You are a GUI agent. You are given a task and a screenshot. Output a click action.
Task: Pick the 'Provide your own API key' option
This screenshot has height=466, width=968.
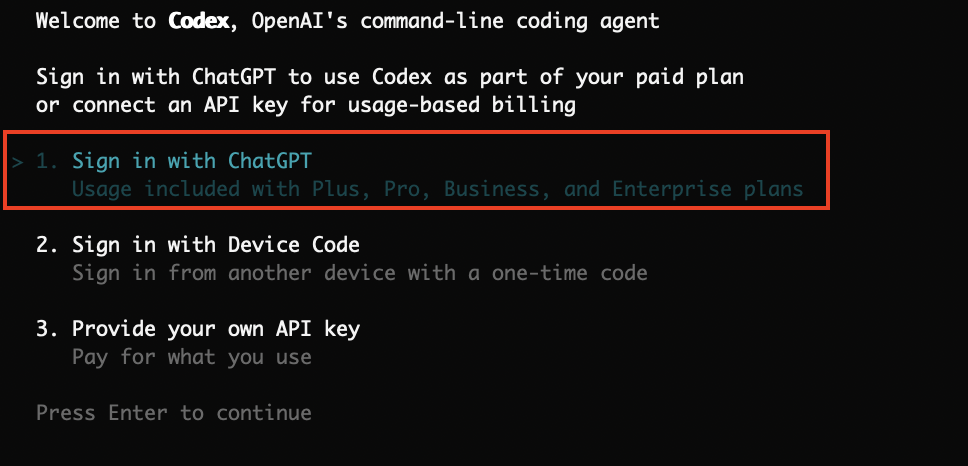click(x=216, y=328)
